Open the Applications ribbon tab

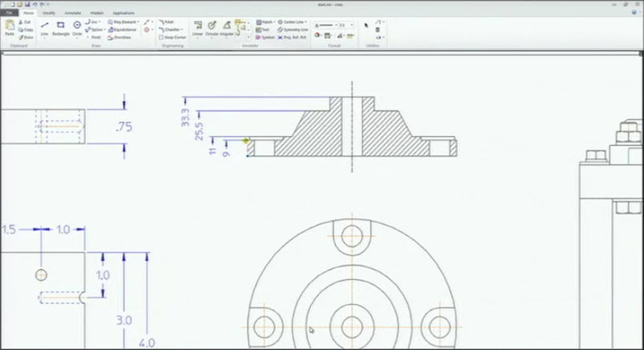124,13
